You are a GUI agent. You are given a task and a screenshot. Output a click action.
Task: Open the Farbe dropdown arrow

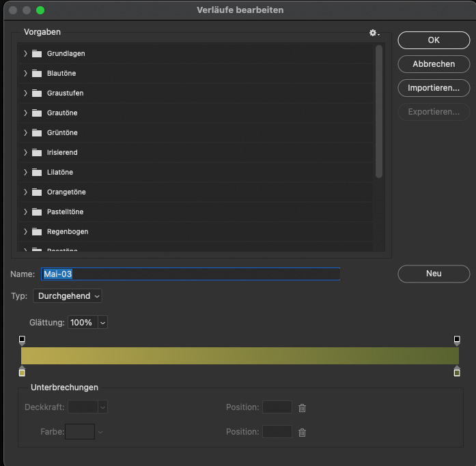(100, 432)
